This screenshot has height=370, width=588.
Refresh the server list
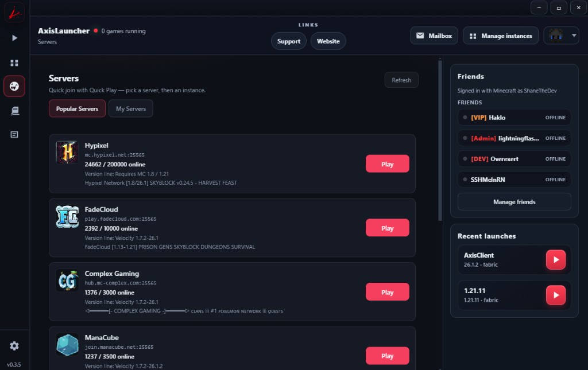point(401,80)
